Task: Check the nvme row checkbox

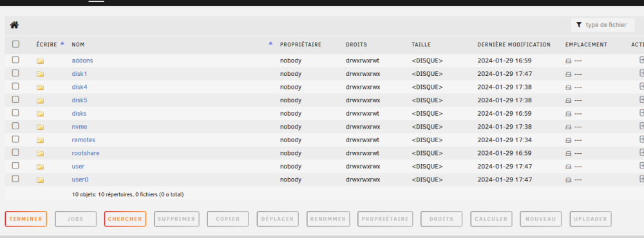Action: [15, 126]
